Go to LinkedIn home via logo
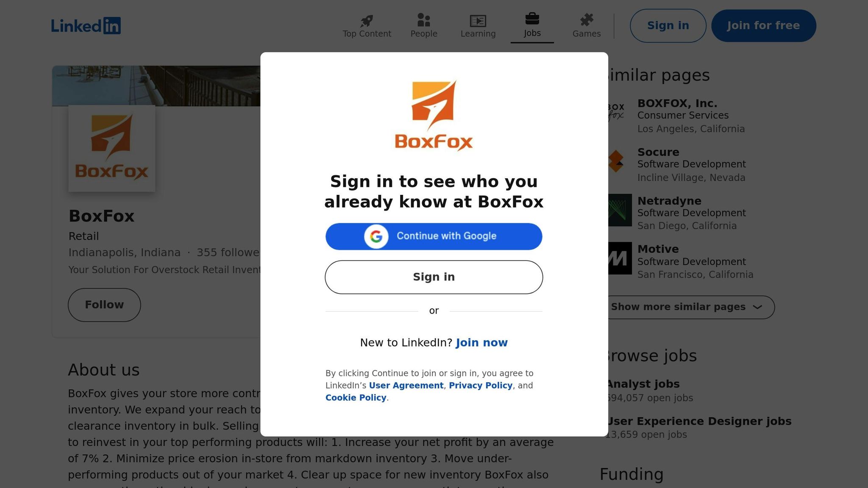The width and height of the screenshot is (868, 488). coord(86,26)
